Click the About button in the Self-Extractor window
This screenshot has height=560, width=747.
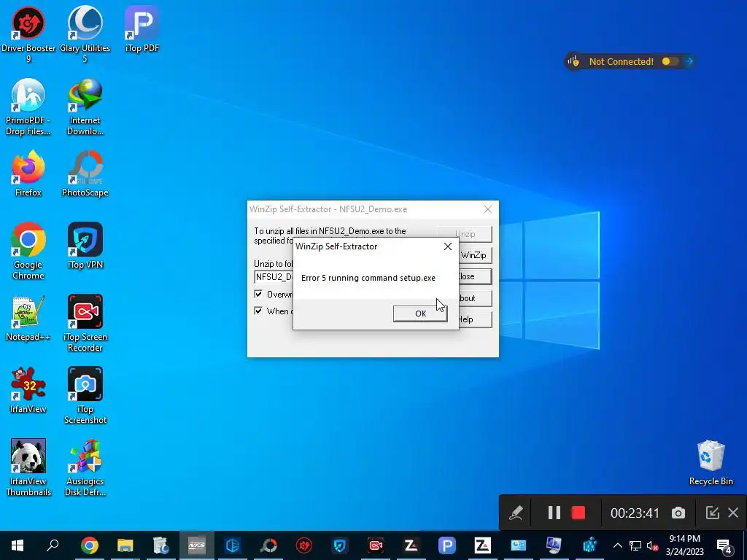(475, 298)
